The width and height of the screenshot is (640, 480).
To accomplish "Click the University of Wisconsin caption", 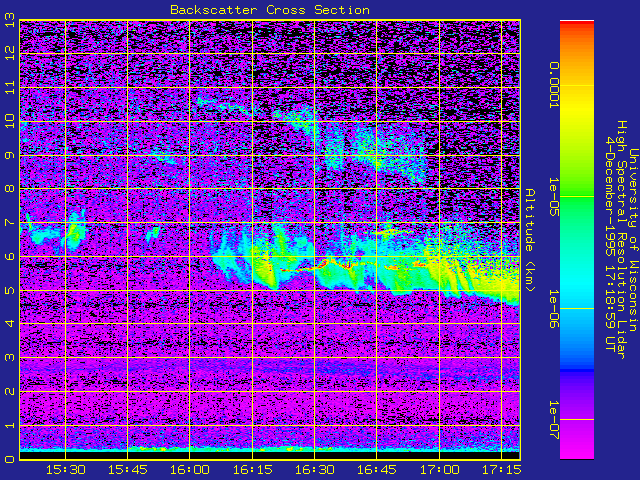I will (x=633, y=240).
